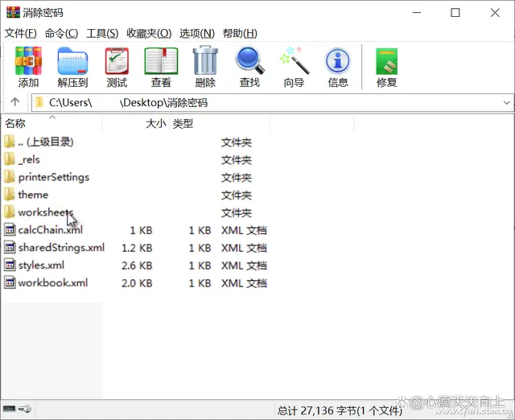Screen dimensions: 515x420
Task: Click the 删除 (Delete) trash icon
Action: point(205,61)
